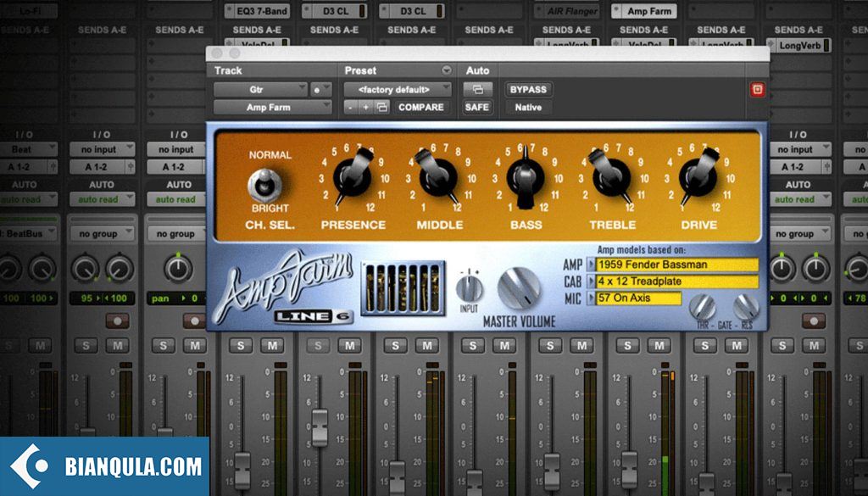
Task: Solo the track showing pan 0
Action: click(163, 346)
